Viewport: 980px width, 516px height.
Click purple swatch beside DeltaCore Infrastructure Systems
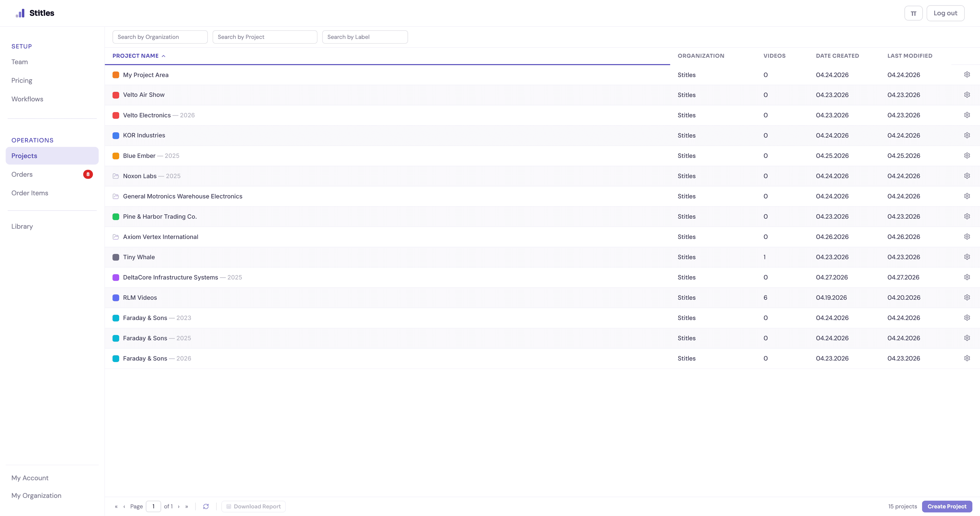pos(116,278)
